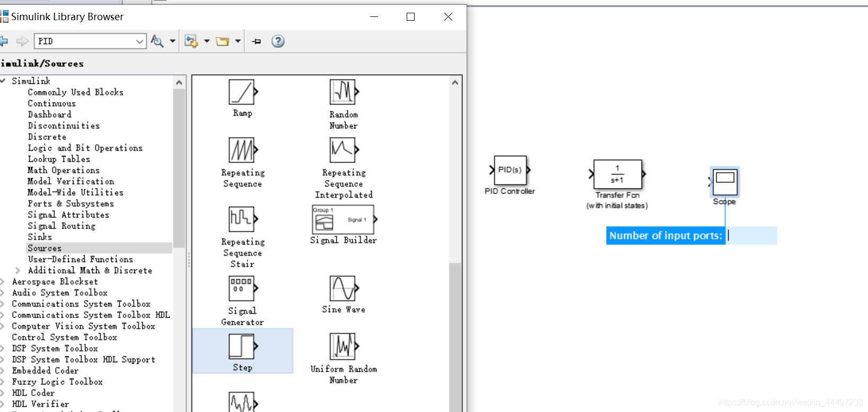Click the forward navigation arrow

[22, 41]
